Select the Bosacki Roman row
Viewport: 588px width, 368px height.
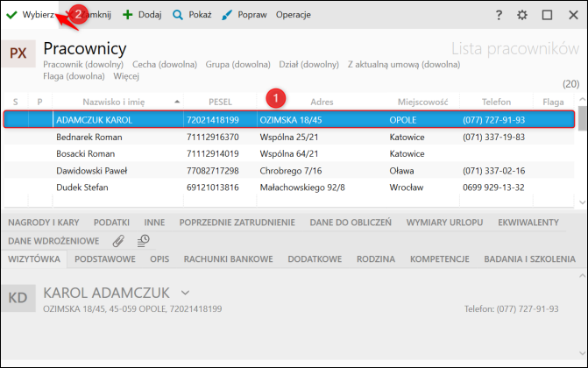(x=289, y=154)
